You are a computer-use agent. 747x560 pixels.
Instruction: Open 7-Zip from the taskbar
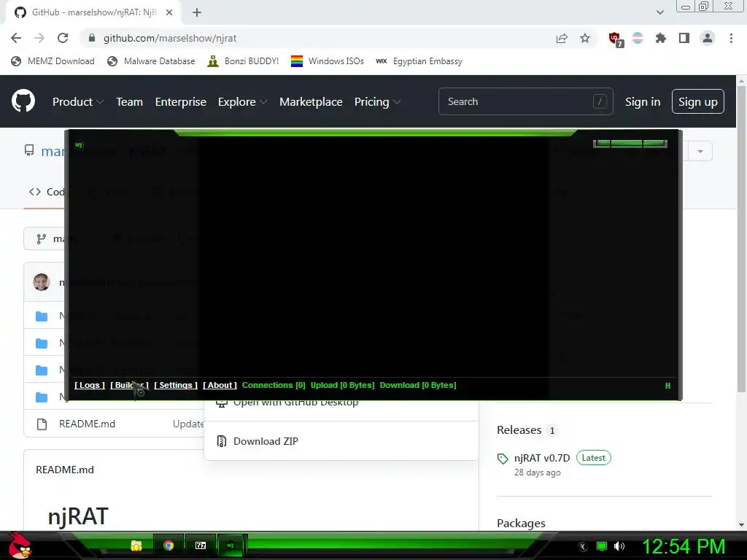pyautogui.click(x=201, y=545)
